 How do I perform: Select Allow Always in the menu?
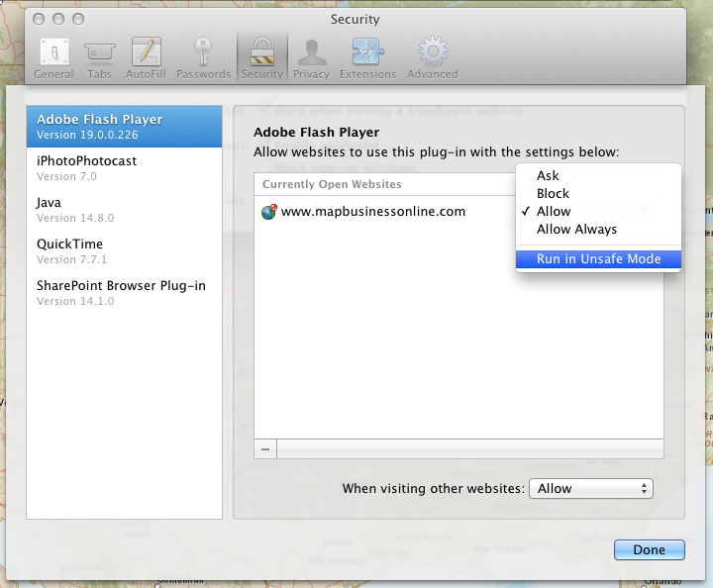point(598,230)
